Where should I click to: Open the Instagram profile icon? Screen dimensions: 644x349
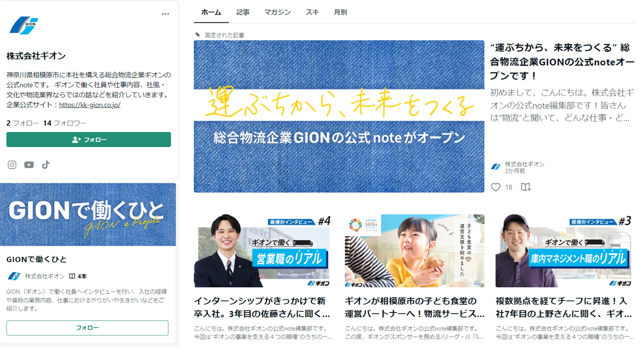(x=12, y=165)
